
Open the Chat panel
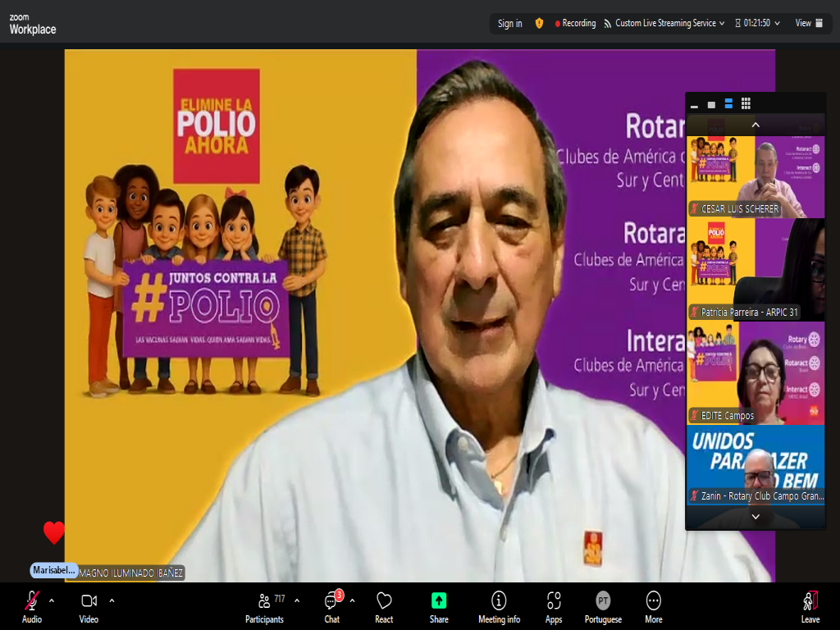coord(331,607)
